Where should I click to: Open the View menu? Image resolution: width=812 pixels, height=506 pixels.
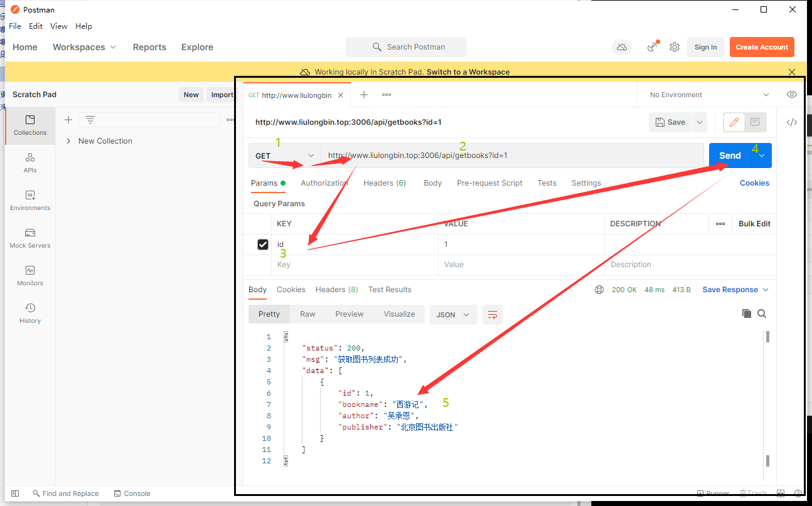(x=59, y=26)
